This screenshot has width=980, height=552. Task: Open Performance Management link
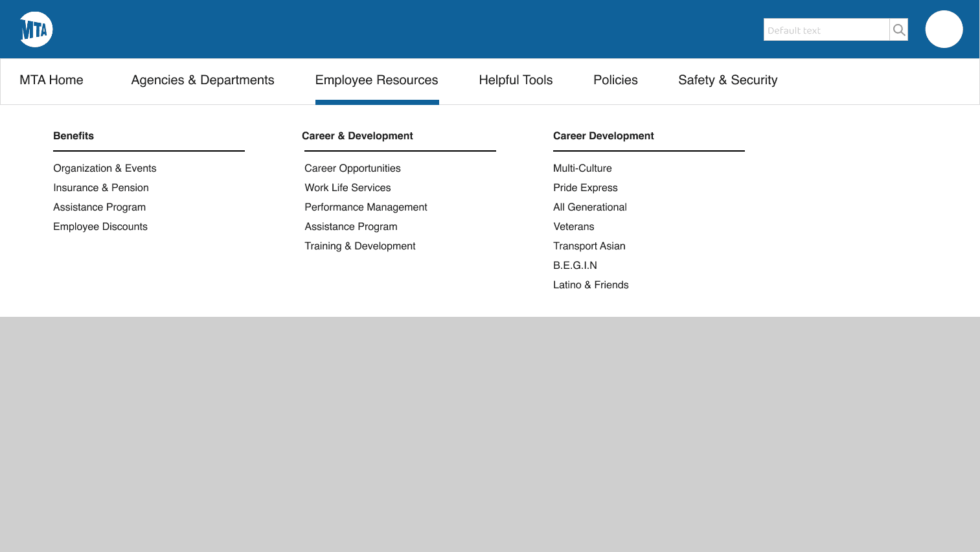(365, 207)
